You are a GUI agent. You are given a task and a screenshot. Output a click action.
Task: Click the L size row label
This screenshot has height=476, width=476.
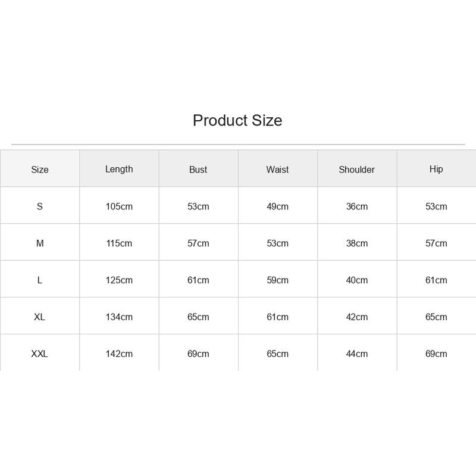pyautogui.click(x=40, y=280)
